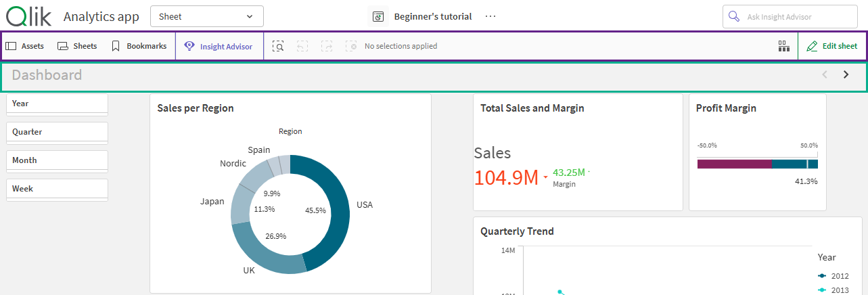Toggle the Insight Advisor panel
This screenshot has width=868, height=295.
pos(219,47)
